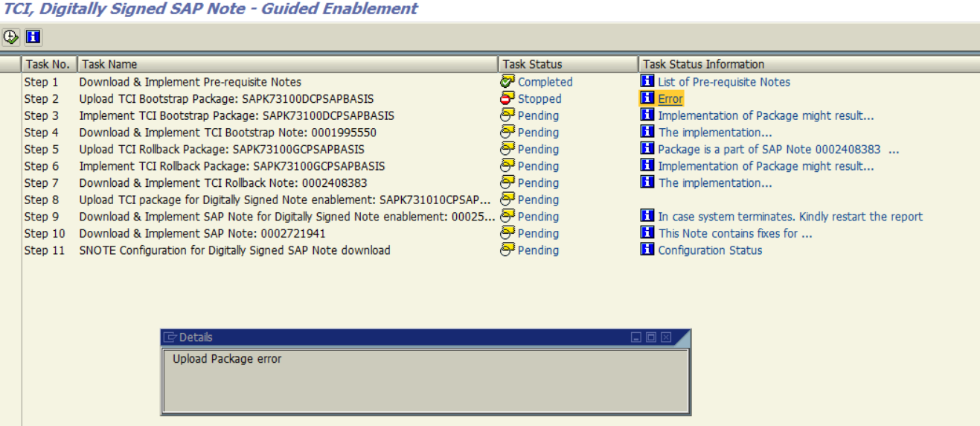This screenshot has height=426, width=980.
Task: Select Step 11 task number cell
Action: tap(44, 250)
